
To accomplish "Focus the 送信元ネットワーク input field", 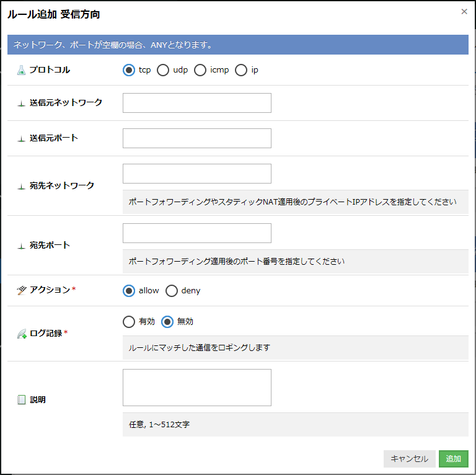I will pos(197,103).
